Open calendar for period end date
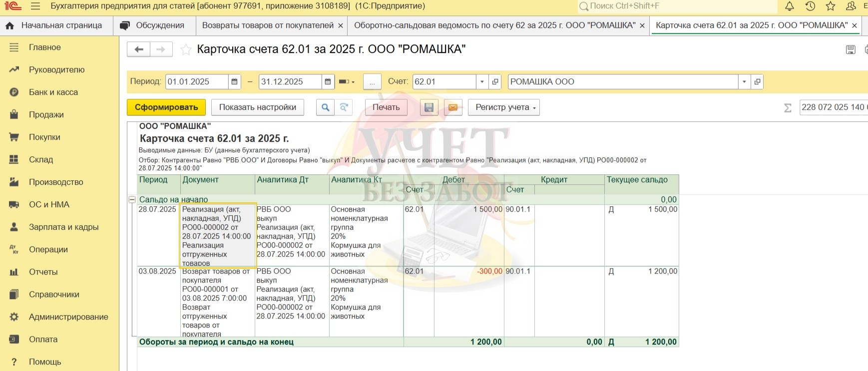 [x=328, y=82]
